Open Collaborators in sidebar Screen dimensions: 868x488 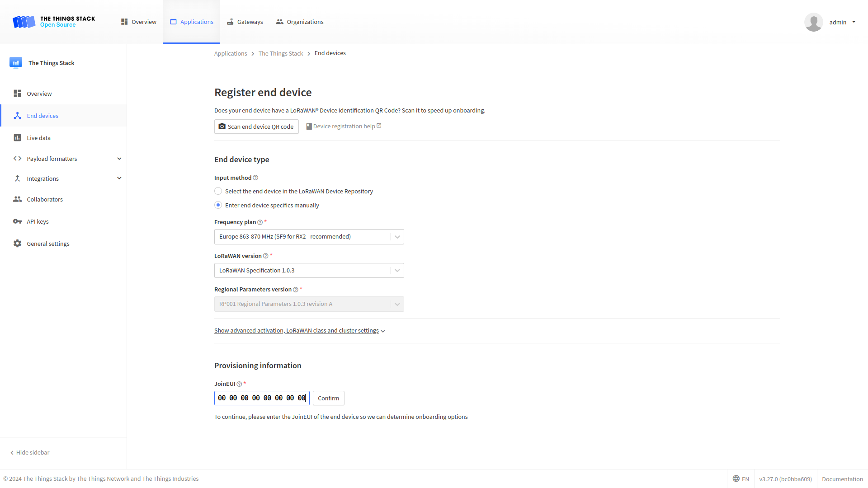[63, 199]
